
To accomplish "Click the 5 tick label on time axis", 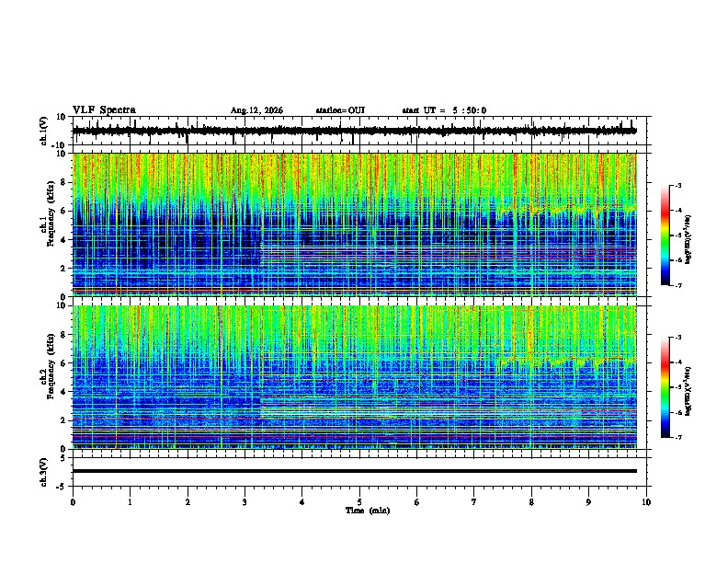I will click(x=359, y=502).
